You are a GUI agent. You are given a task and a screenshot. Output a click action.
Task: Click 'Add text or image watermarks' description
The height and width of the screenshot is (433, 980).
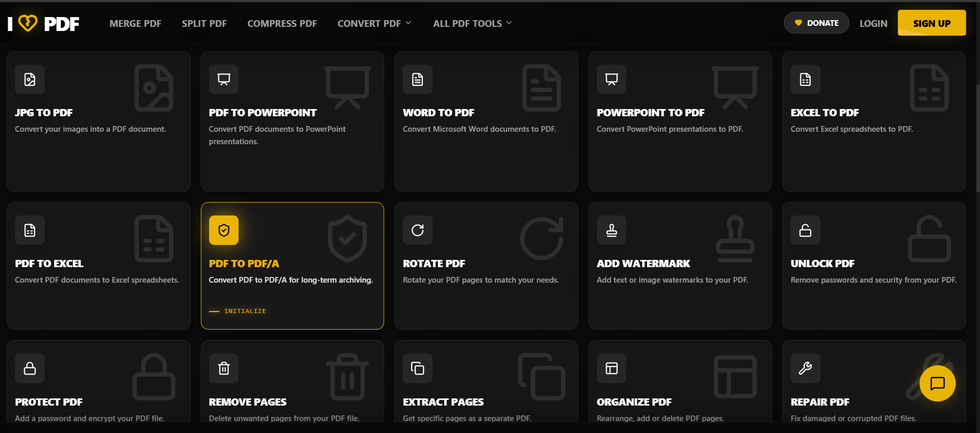[x=672, y=280]
